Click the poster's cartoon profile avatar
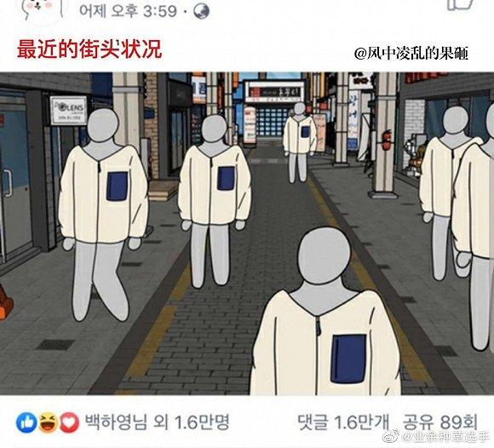 tap(42, 9)
